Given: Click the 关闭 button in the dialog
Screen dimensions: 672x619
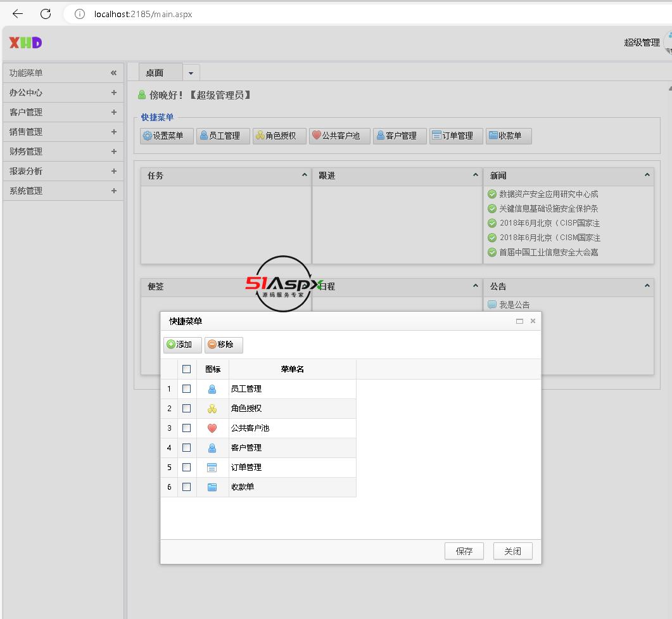Looking at the screenshot, I should pyautogui.click(x=512, y=551).
